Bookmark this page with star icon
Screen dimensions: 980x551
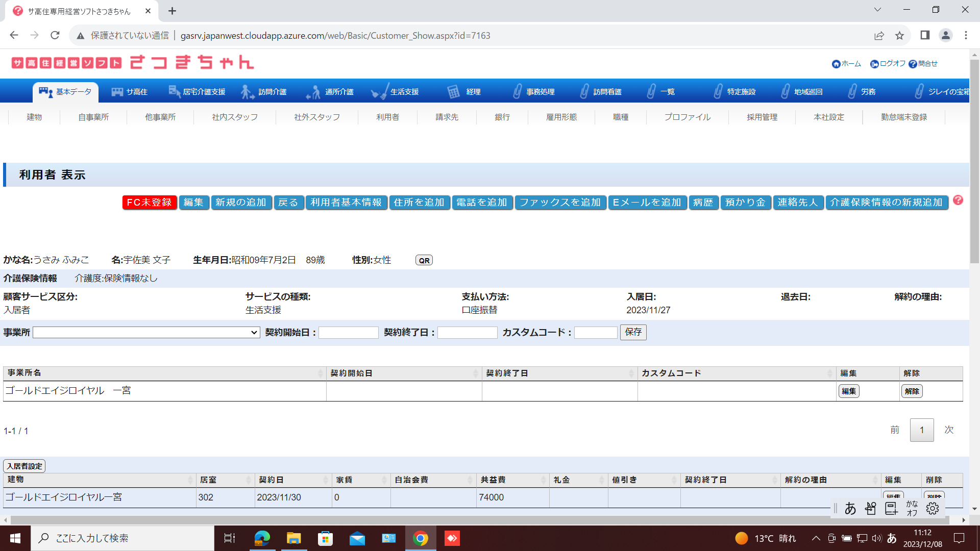click(x=899, y=35)
